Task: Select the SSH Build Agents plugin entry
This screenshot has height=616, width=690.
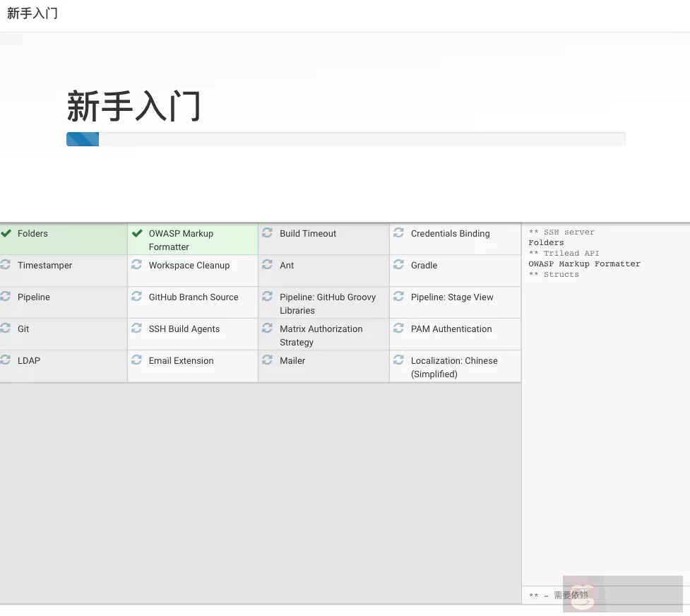Action: 184,328
